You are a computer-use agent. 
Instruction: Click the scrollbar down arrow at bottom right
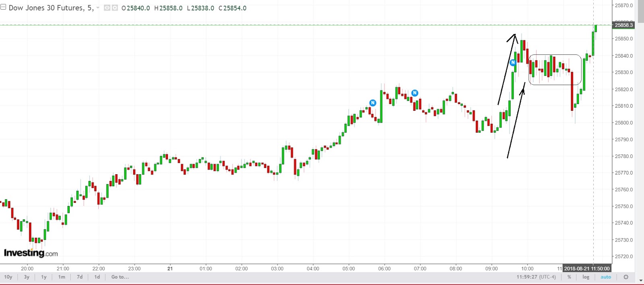click(x=641, y=281)
